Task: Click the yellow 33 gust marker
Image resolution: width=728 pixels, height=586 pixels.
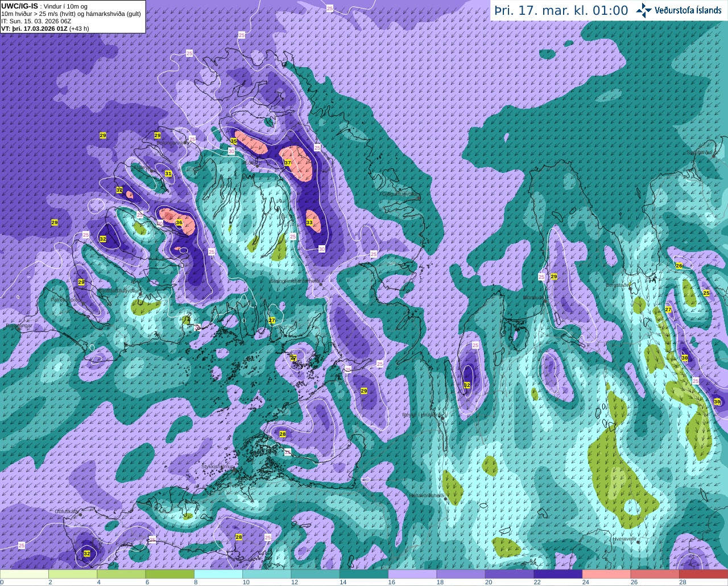Action: point(309,222)
